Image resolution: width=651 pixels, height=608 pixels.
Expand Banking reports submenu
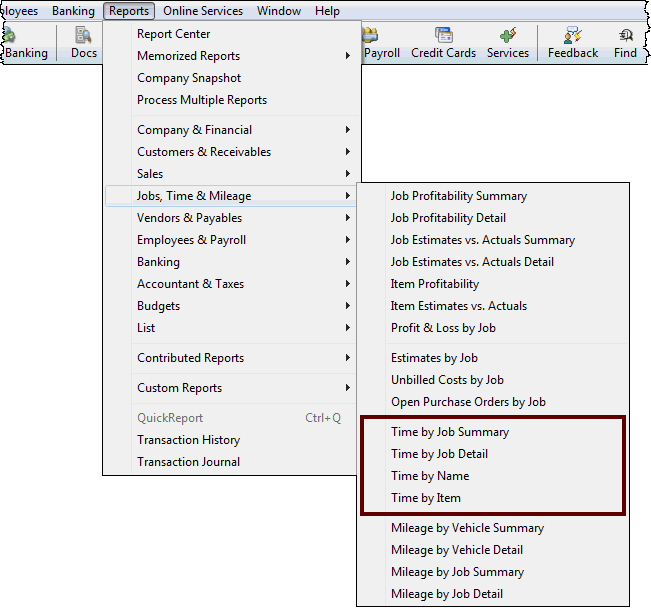[x=231, y=262]
